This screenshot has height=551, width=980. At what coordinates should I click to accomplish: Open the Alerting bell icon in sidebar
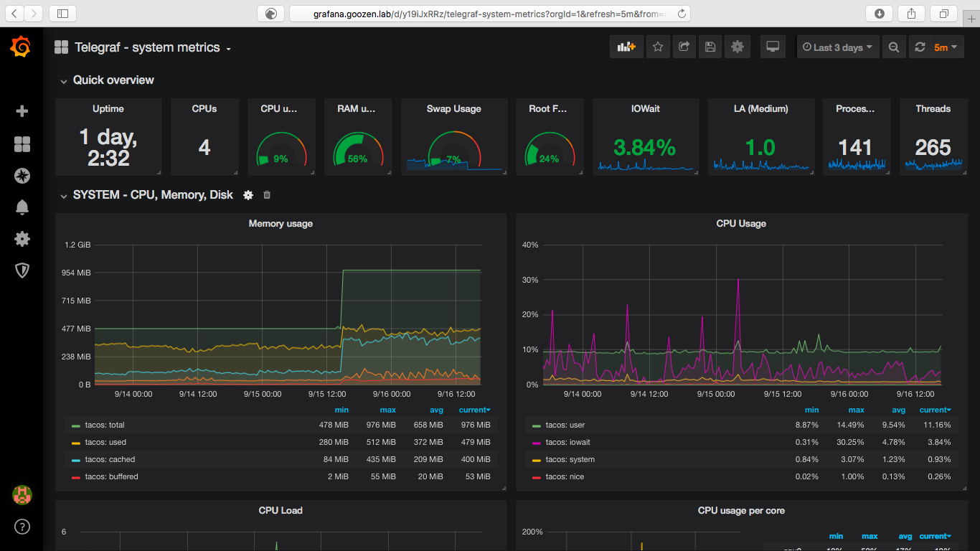coord(22,207)
